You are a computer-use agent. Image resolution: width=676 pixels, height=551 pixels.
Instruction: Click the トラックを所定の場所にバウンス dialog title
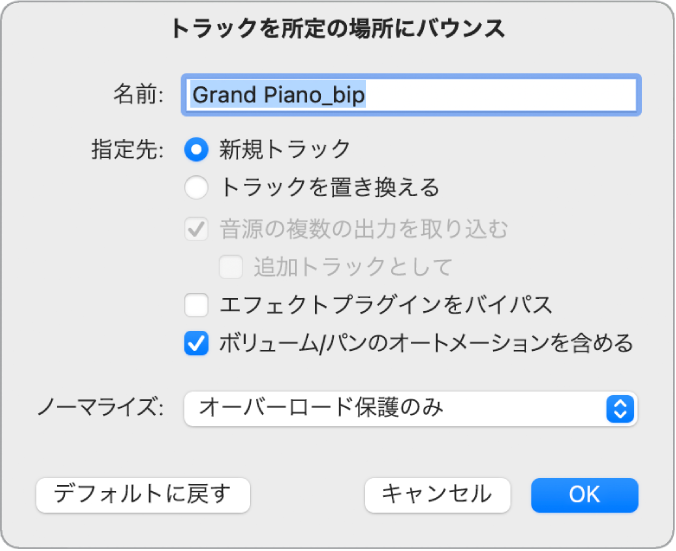pyautogui.click(x=338, y=29)
